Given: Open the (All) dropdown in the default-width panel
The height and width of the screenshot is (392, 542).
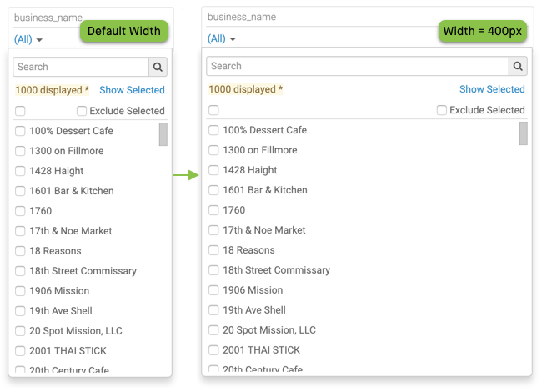Looking at the screenshot, I should click(28, 39).
